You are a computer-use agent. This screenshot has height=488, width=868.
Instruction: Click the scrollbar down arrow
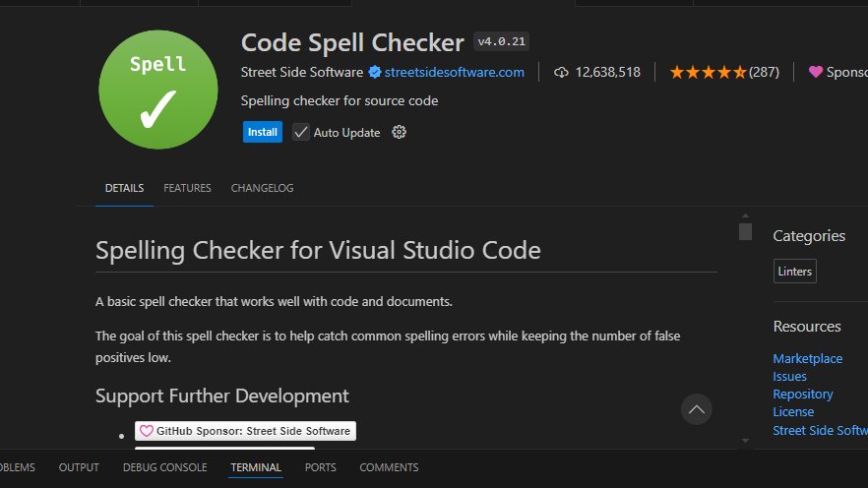[x=746, y=441]
